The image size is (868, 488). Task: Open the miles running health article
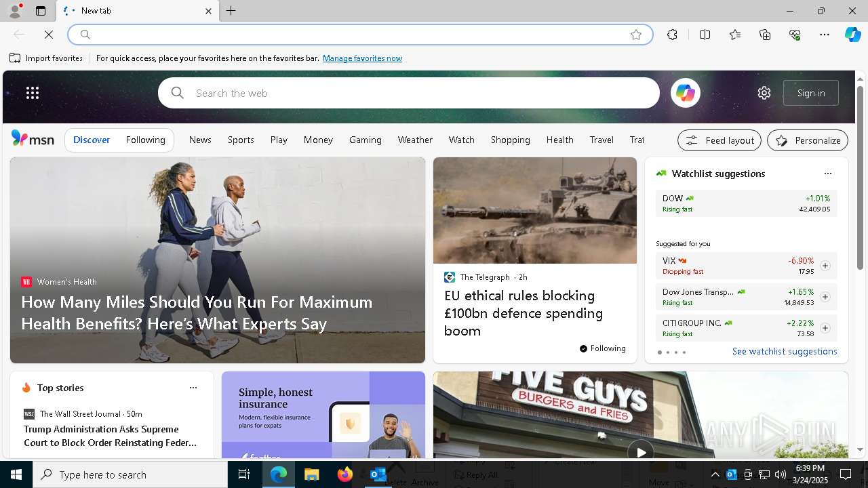pos(197,312)
